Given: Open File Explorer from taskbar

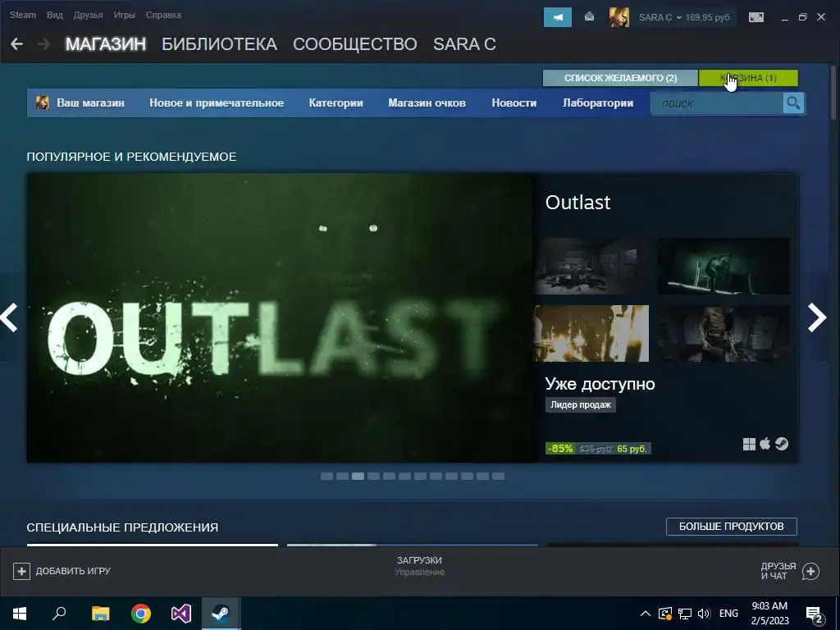Looking at the screenshot, I should point(100,614).
